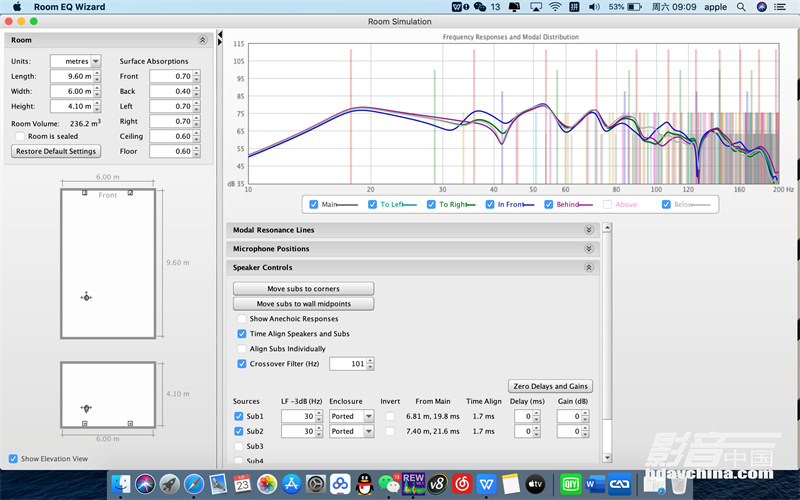Collapse the Room panel
The image size is (800, 500).
tap(203, 40)
